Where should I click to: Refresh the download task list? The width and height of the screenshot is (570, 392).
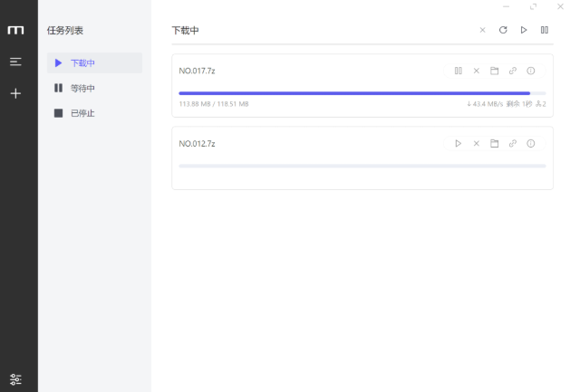click(503, 30)
